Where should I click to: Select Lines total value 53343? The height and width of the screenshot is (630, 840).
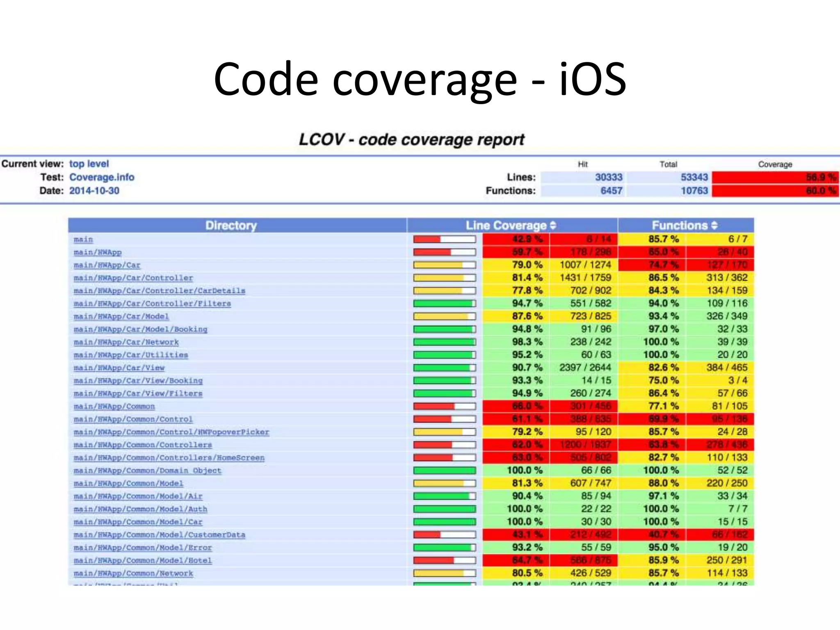pyautogui.click(x=694, y=177)
